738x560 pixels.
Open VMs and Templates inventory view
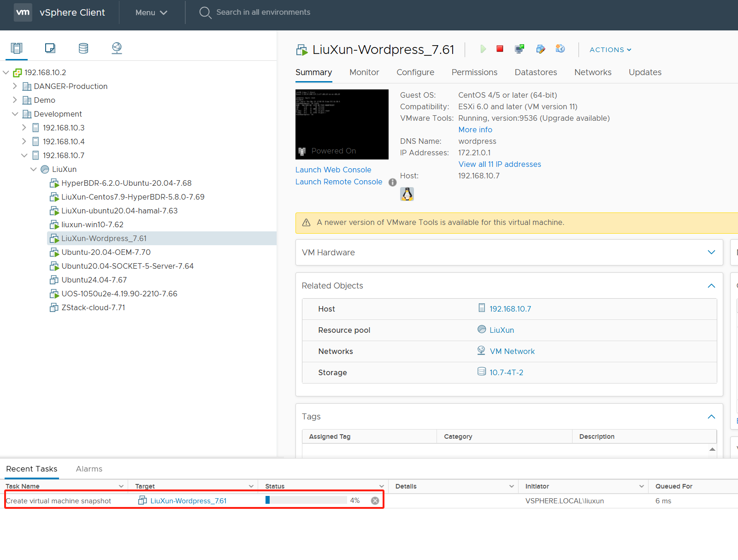coord(50,48)
